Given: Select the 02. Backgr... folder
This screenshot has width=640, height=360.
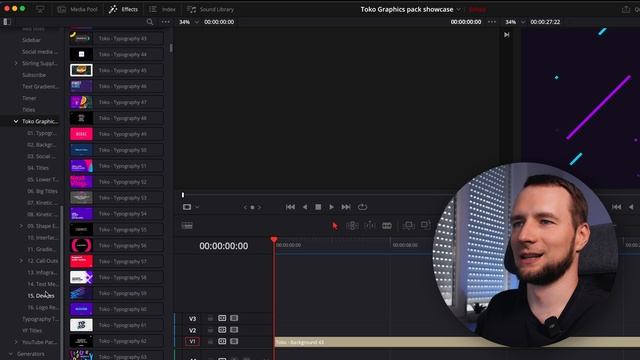Looking at the screenshot, I should tap(41, 145).
